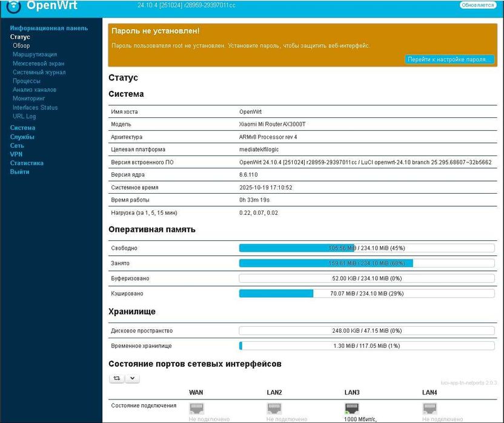Click the LAN4 port status icon
The height and width of the screenshot is (423, 504).
[429, 408]
